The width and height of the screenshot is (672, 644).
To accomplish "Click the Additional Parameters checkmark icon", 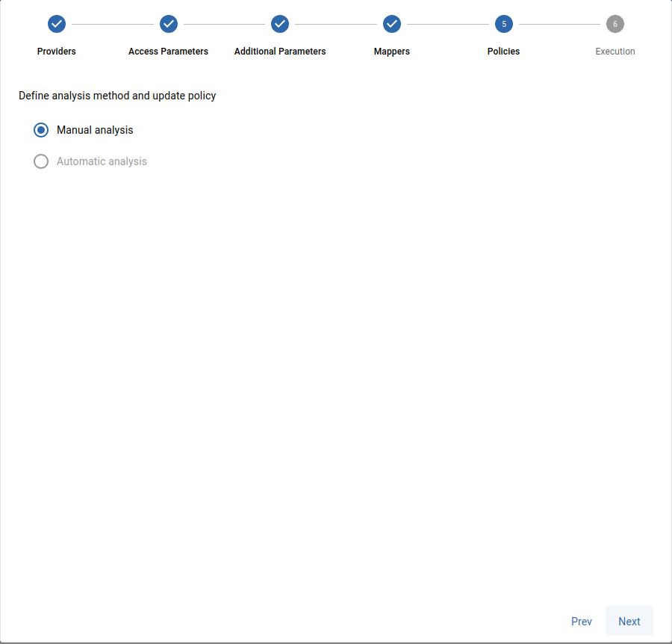I will [x=280, y=24].
